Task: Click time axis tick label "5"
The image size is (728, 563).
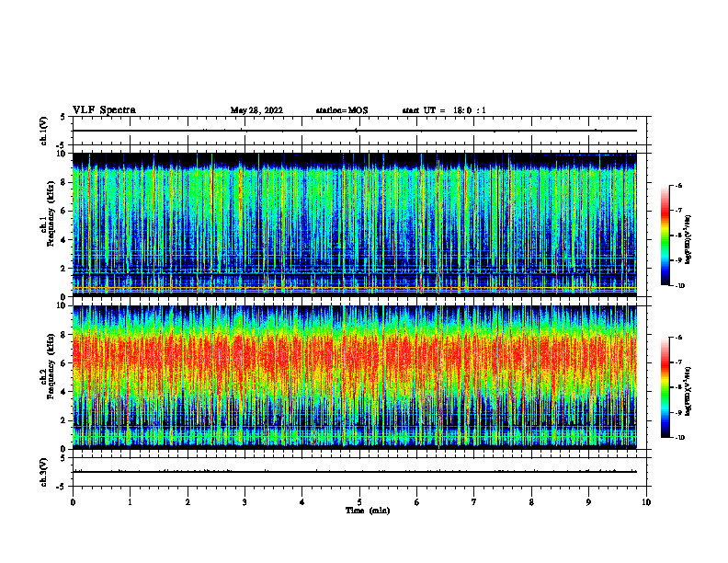Action: click(359, 502)
